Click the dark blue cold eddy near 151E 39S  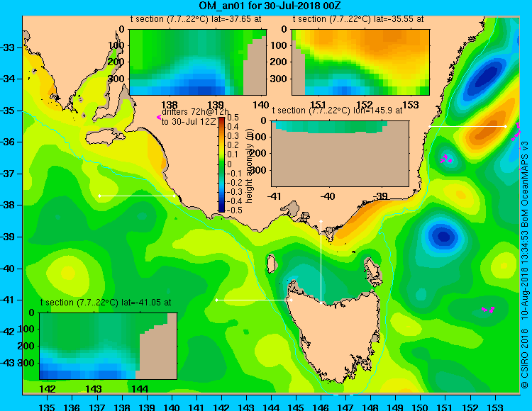point(443,236)
